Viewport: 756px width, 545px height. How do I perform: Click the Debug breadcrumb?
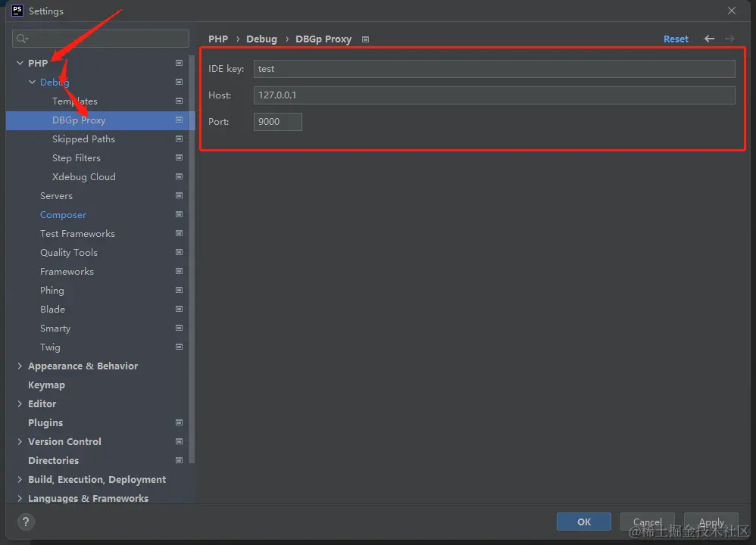click(262, 39)
